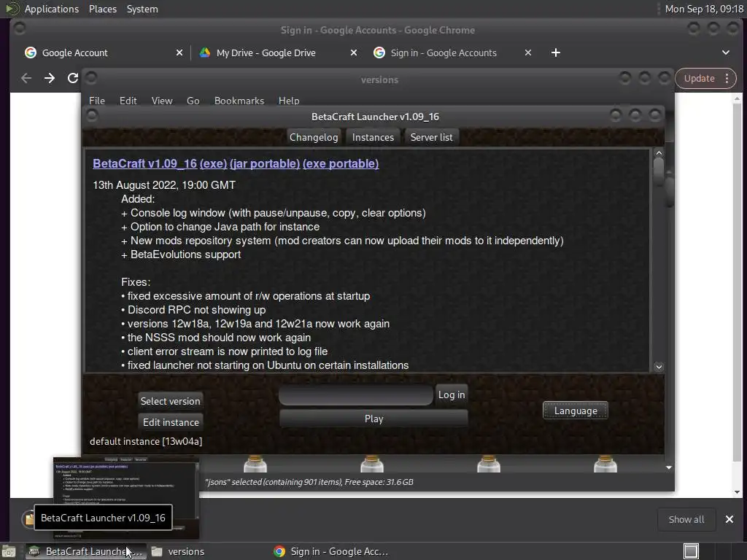Open a new Chrome tab
The height and width of the screenshot is (560, 747).
tap(555, 52)
